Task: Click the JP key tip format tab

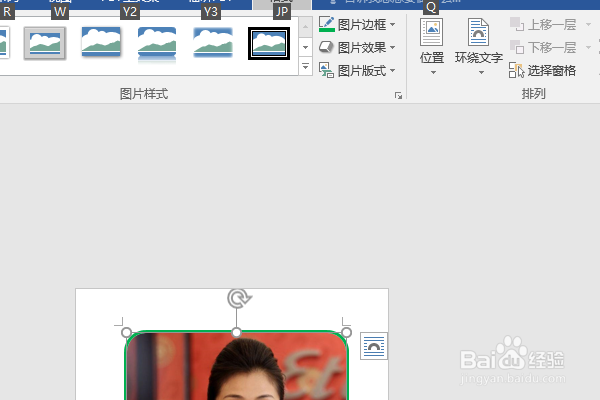Action: pyautogui.click(x=282, y=12)
